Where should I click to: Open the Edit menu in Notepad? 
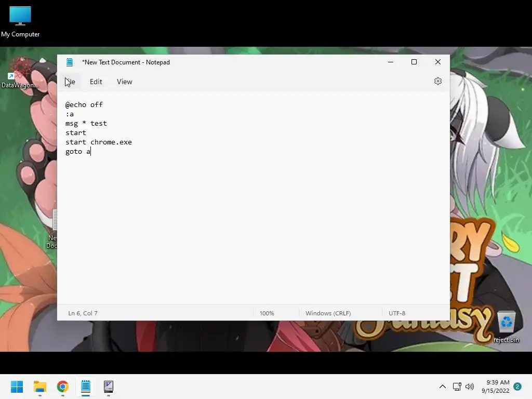coord(96,82)
